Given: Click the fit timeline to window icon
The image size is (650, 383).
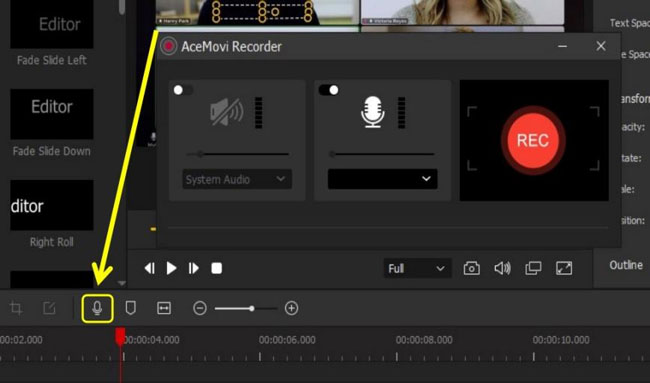Looking at the screenshot, I should point(164,308).
